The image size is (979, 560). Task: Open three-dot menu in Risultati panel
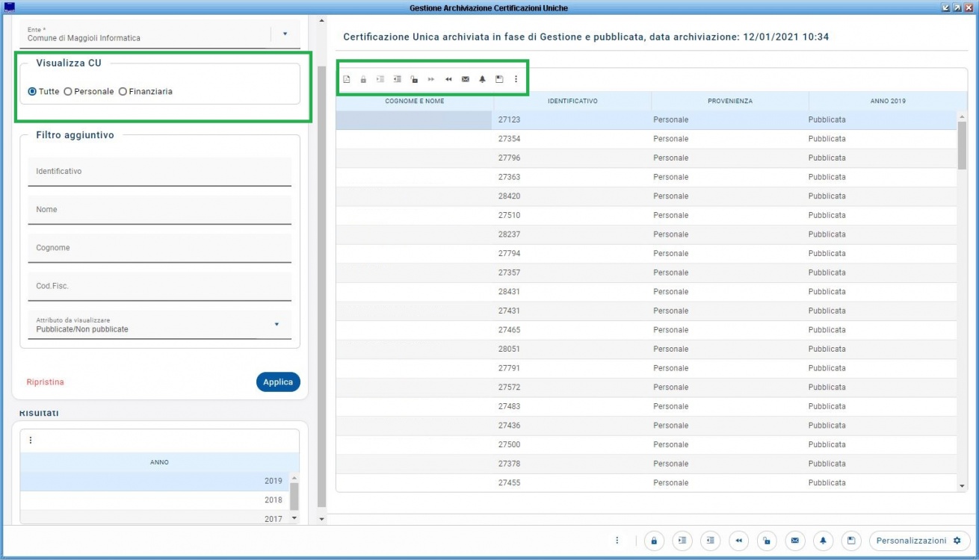tap(31, 441)
